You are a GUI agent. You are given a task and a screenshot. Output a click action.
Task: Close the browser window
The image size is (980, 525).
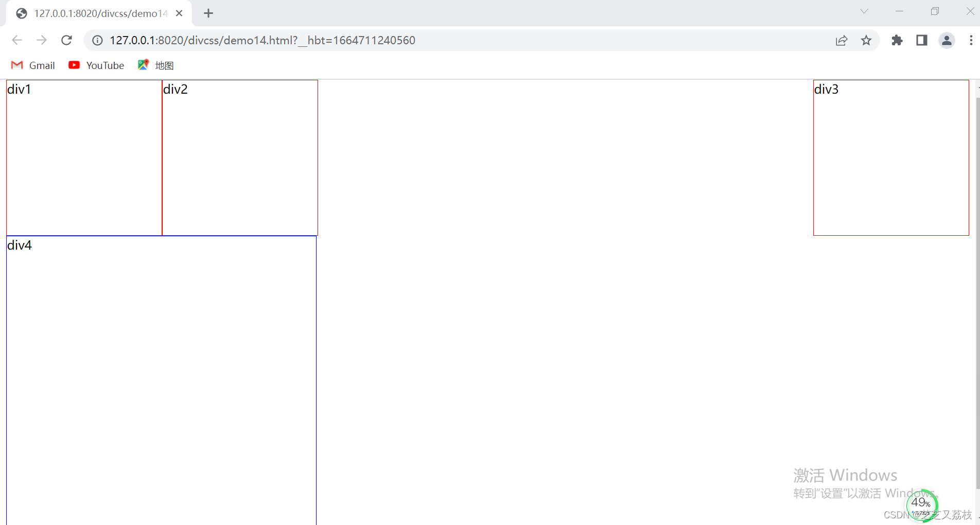pyautogui.click(x=970, y=11)
